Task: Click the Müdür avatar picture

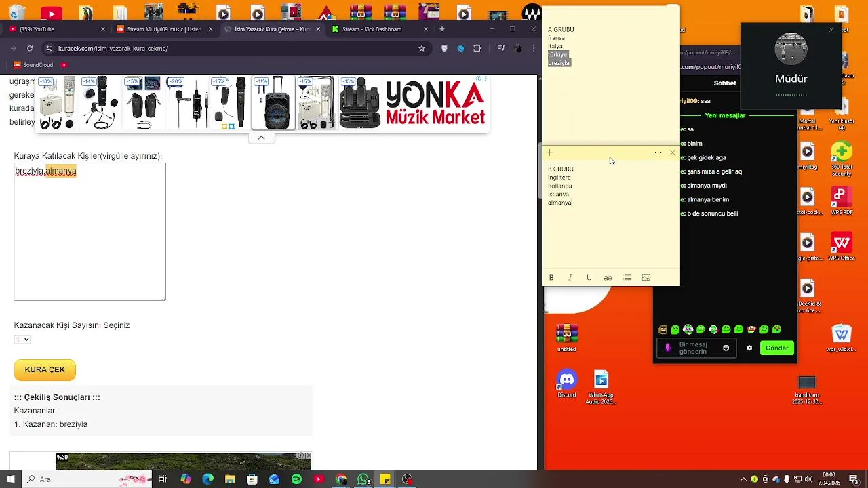Action: click(791, 50)
